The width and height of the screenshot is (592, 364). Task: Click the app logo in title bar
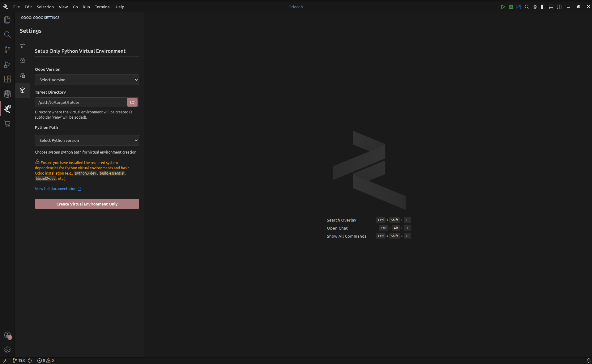point(5,7)
